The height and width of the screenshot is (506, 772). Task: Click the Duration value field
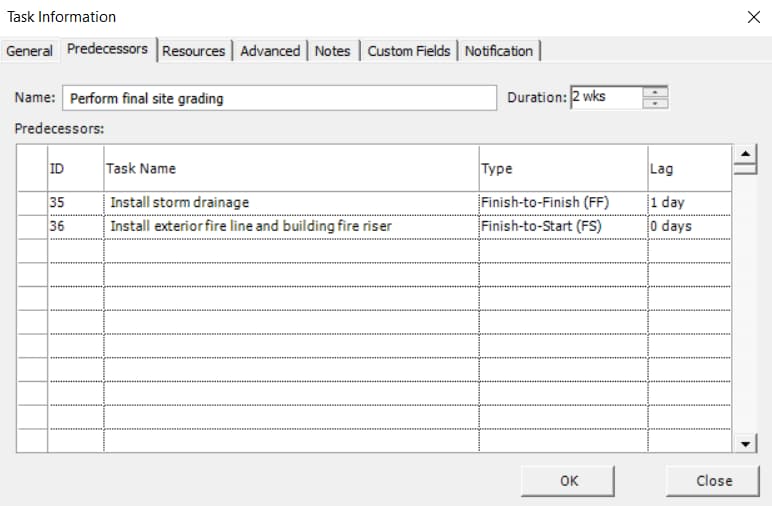(x=607, y=97)
